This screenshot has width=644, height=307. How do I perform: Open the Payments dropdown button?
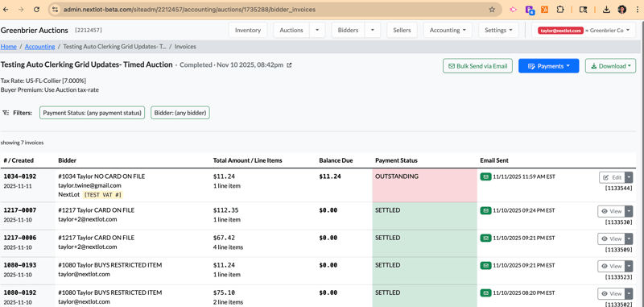point(549,66)
